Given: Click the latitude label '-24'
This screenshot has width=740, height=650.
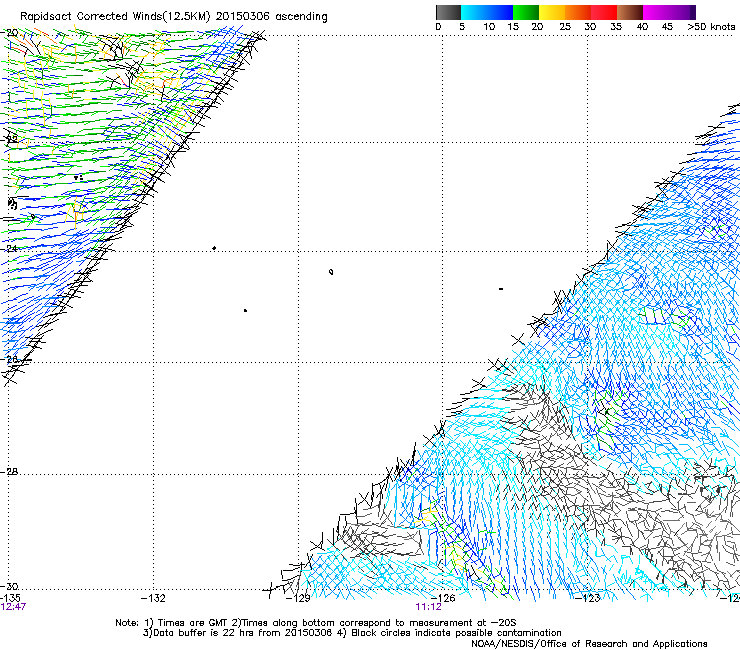Looking at the screenshot, I should (x=9, y=248).
